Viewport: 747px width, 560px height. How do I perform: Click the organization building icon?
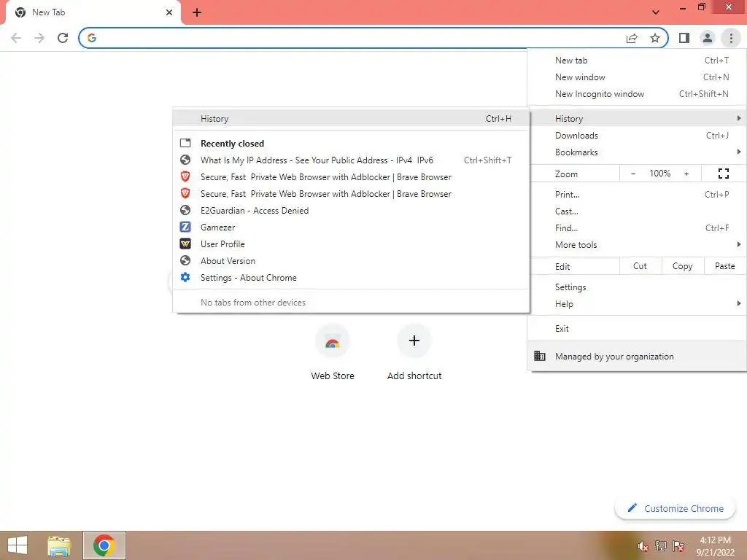click(539, 356)
